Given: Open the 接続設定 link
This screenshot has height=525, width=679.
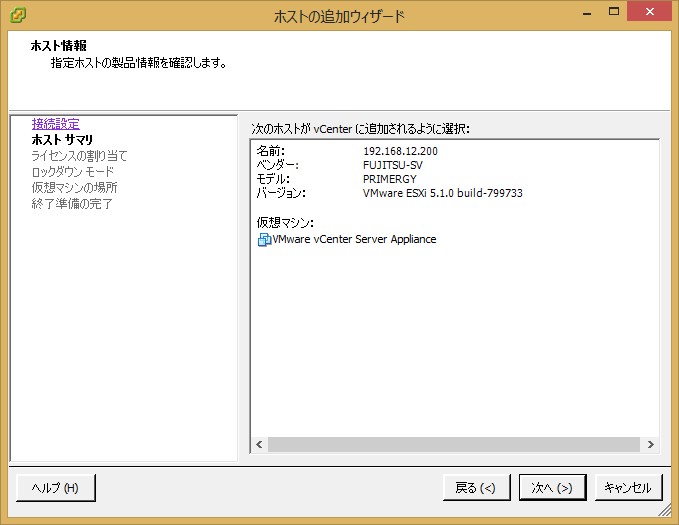Looking at the screenshot, I should click(x=55, y=124).
